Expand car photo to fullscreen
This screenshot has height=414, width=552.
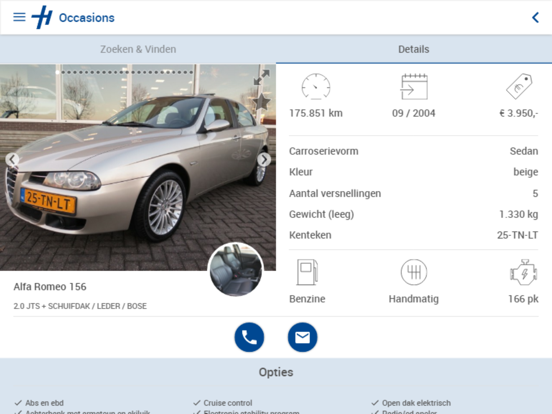(x=262, y=77)
